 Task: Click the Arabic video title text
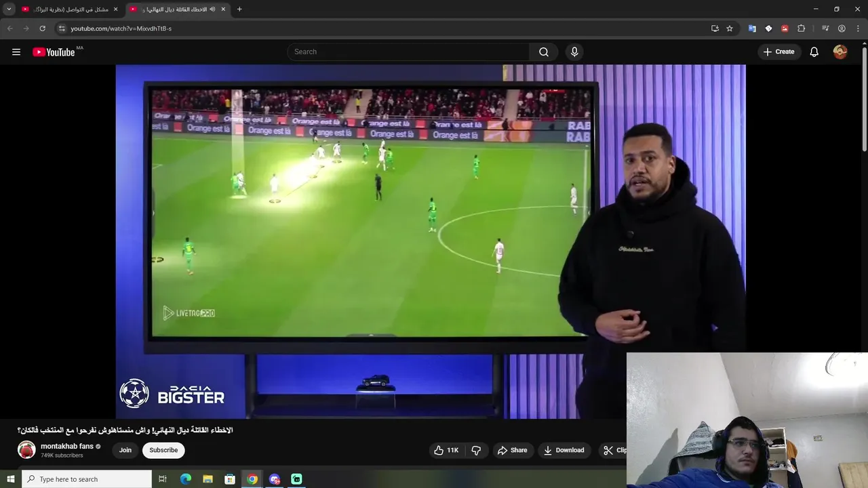click(125, 430)
